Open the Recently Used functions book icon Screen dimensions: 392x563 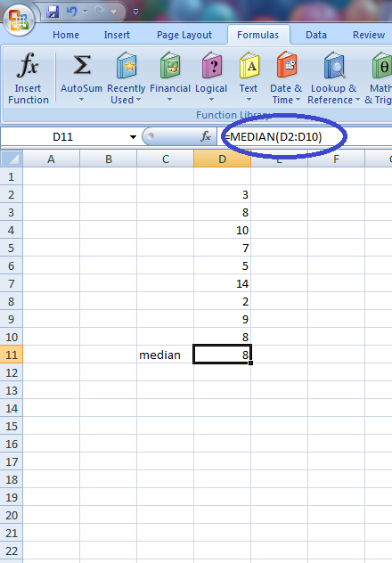point(127,65)
